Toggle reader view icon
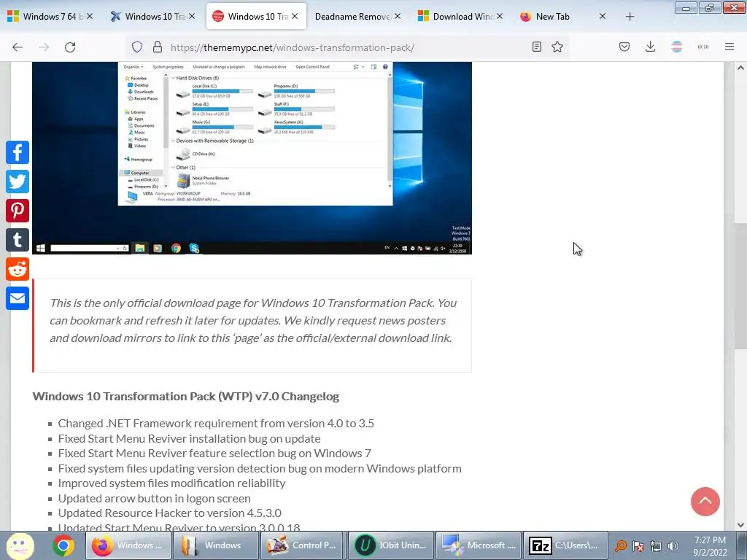Screen dimensions: 747x560 pos(537,47)
